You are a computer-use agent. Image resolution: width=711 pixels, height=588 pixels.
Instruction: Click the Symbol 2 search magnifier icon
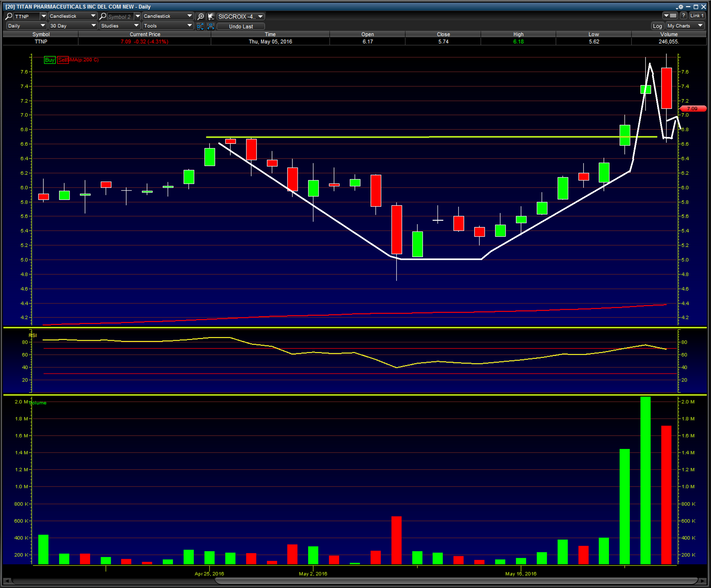click(103, 16)
